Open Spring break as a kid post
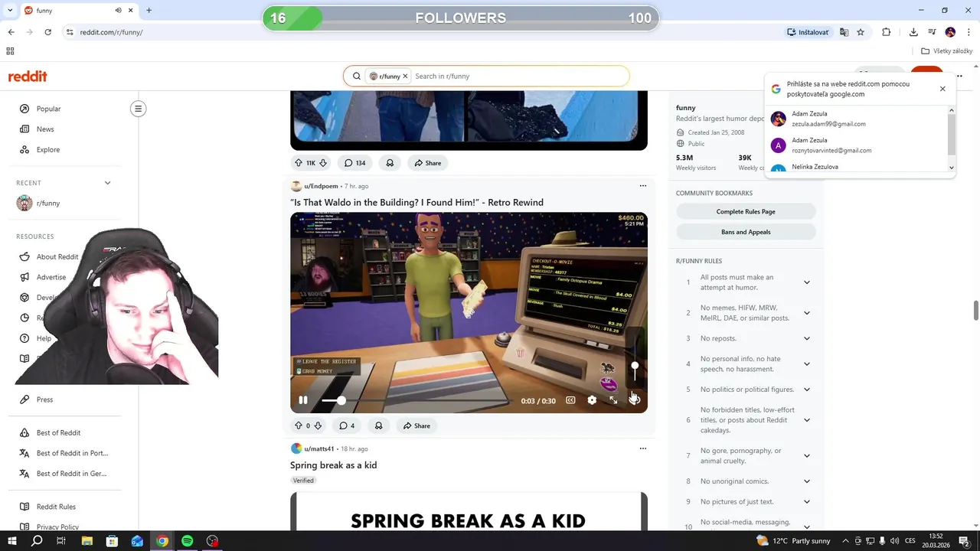This screenshot has height=551, width=980. pos(333,465)
